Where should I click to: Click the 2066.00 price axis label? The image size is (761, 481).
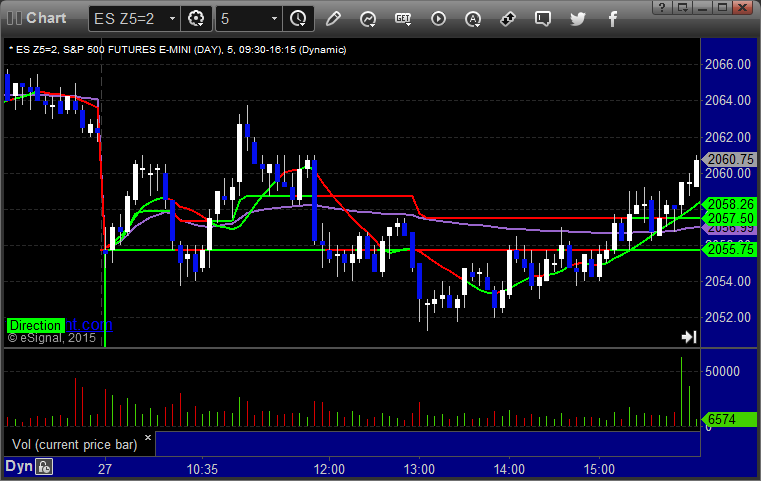point(728,64)
